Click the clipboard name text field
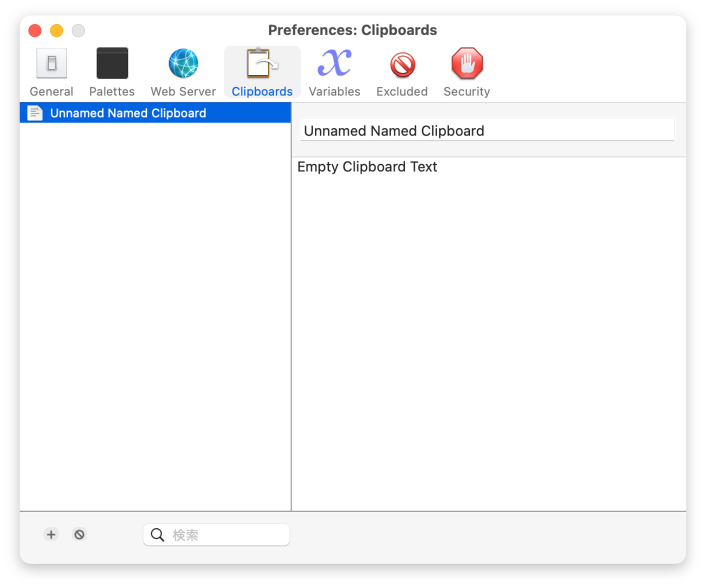706x588 pixels. point(487,131)
